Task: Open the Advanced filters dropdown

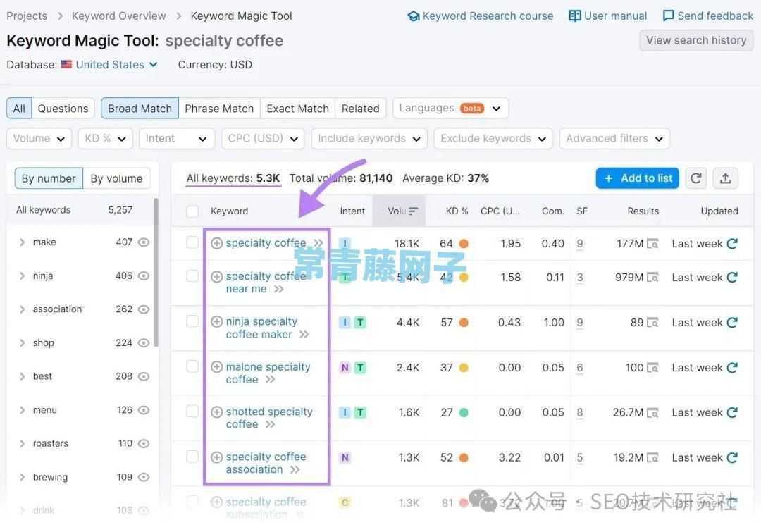Action: coord(614,139)
